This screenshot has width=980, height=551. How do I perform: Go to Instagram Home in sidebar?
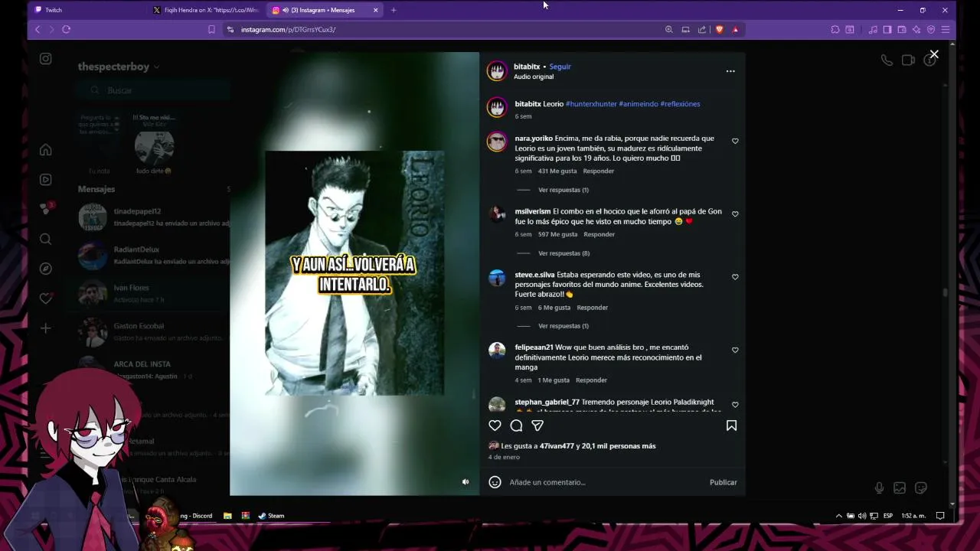pos(46,150)
